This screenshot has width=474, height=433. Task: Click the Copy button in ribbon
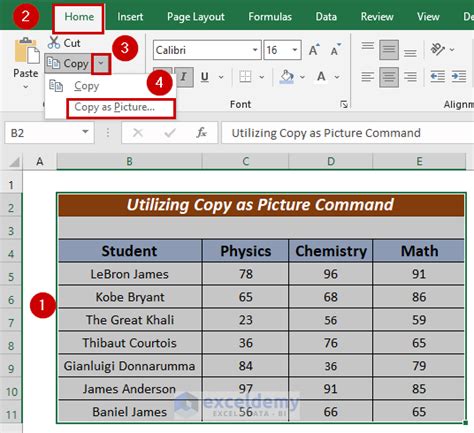[x=68, y=63]
